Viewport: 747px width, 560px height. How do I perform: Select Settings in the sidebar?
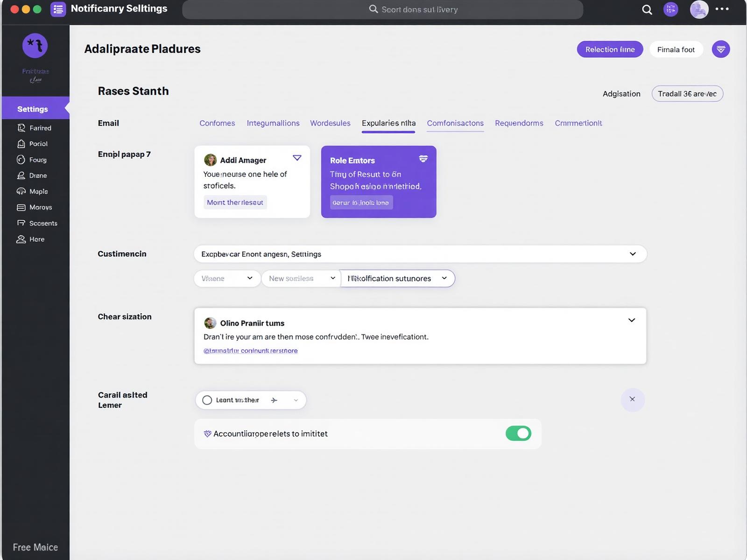[35, 109]
